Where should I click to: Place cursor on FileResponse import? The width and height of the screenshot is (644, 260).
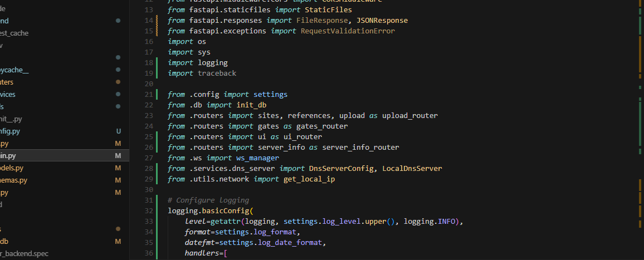(321, 20)
